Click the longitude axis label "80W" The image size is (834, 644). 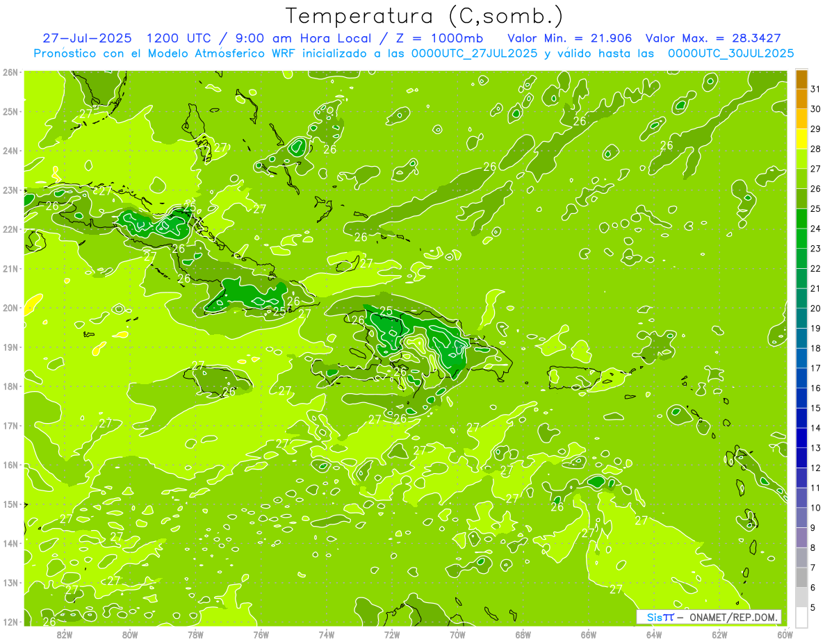[x=129, y=634]
